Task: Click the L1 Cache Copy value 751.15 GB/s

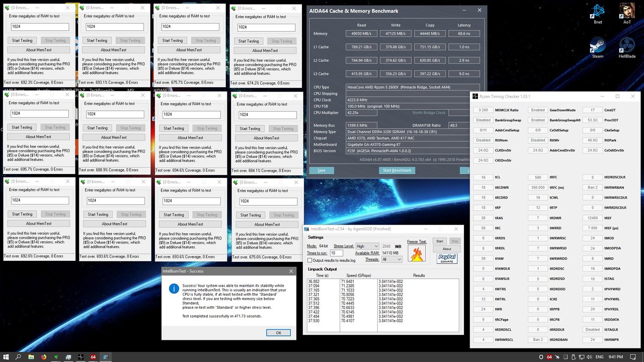Action: pyautogui.click(x=430, y=47)
